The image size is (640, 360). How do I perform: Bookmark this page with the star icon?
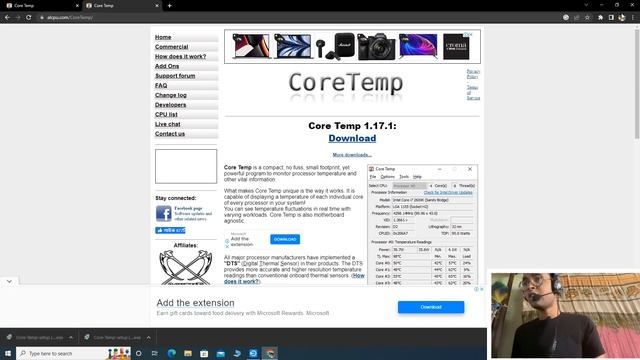[587, 17]
